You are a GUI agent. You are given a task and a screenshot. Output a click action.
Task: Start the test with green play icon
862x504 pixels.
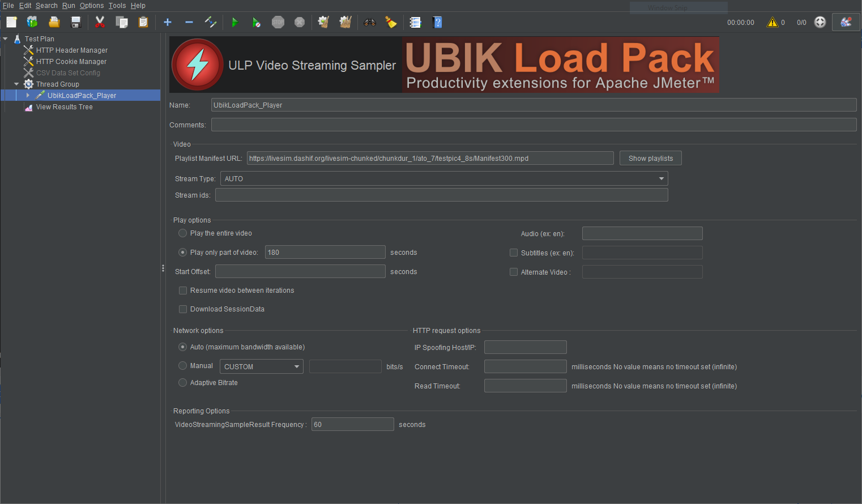coord(235,22)
